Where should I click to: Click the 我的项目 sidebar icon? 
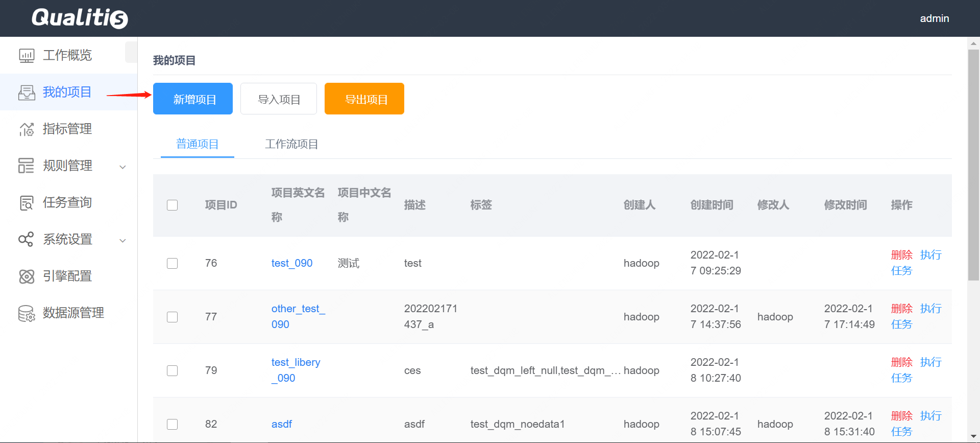(x=27, y=92)
